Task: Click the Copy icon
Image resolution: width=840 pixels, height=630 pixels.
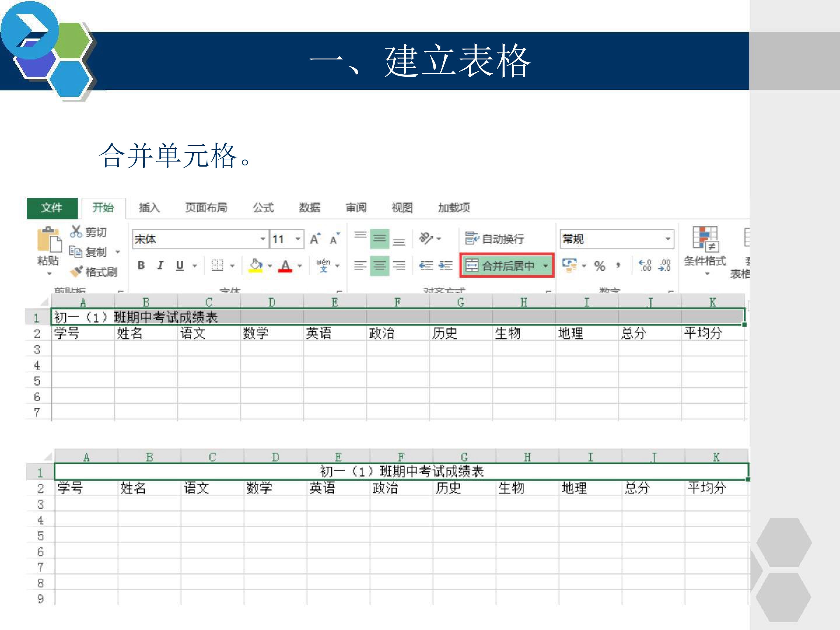Action: (76, 251)
